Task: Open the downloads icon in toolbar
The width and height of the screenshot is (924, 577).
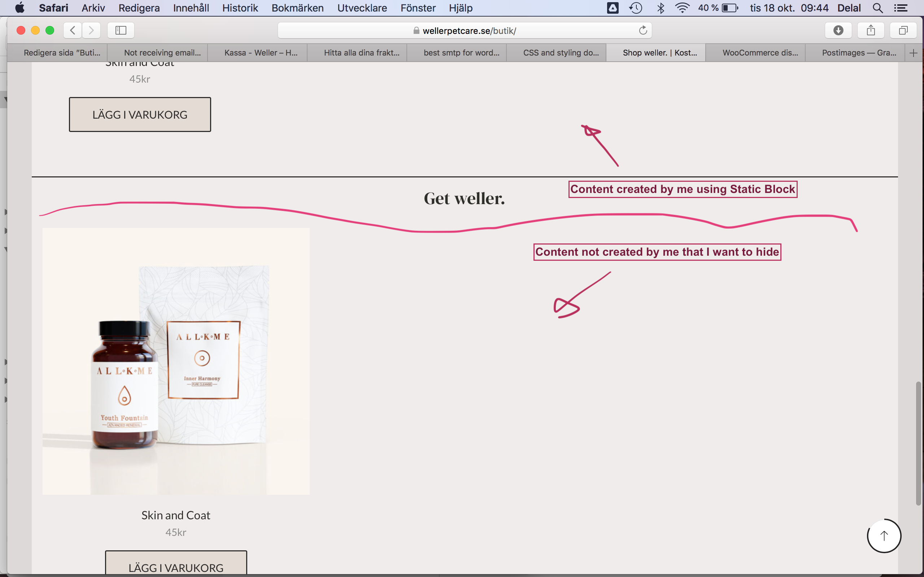Action: (838, 30)
